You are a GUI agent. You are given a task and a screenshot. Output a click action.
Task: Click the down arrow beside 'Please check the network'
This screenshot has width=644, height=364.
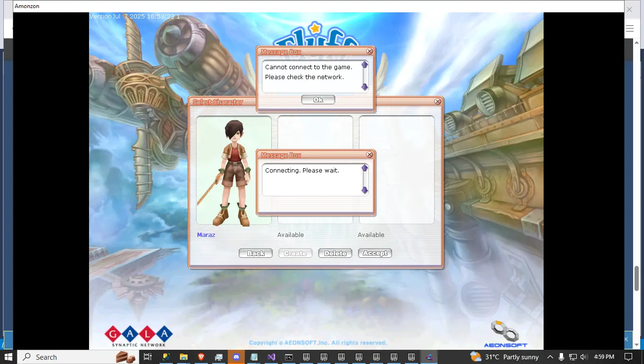365,87
